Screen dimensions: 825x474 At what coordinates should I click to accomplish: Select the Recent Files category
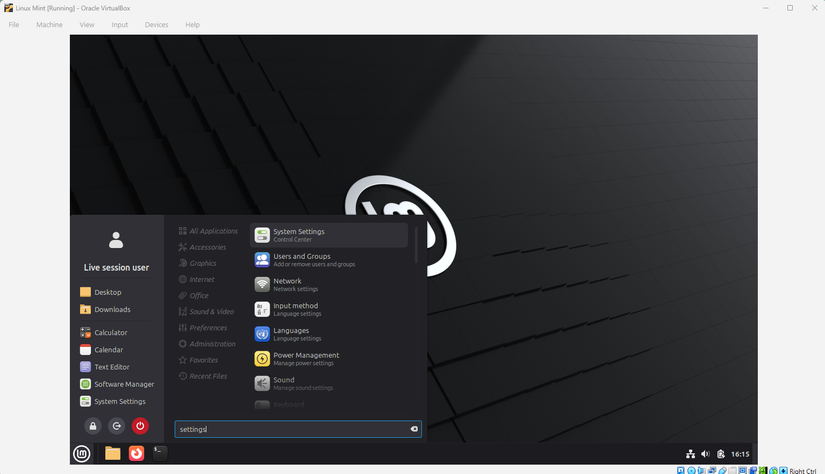[203, 376]
